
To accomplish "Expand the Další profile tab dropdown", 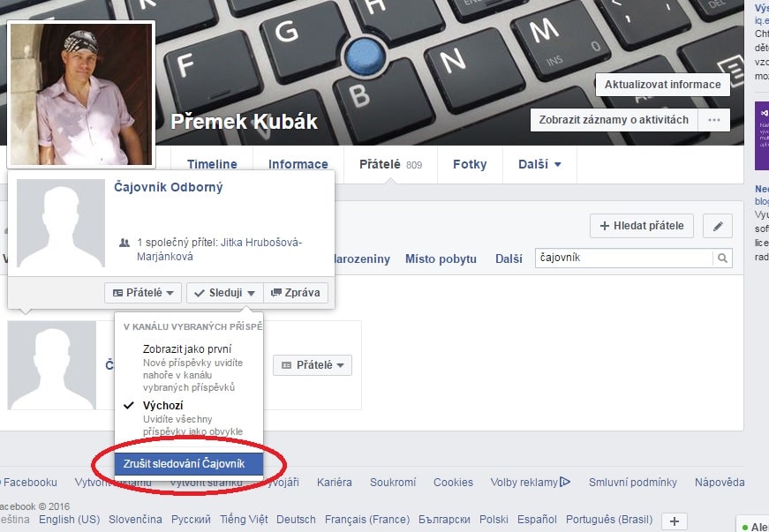I will coord(539,164).
